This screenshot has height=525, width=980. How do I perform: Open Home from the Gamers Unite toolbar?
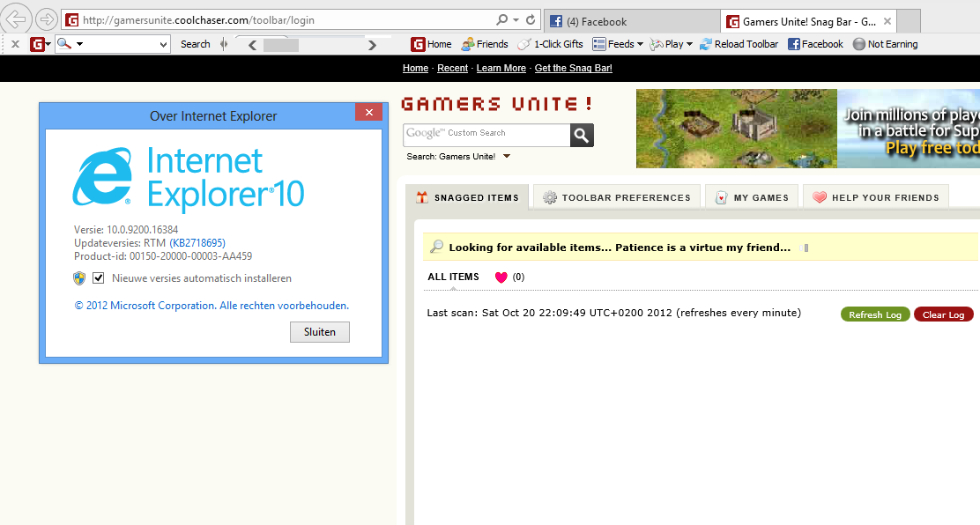pyautogui.click(x=431, y=44)
